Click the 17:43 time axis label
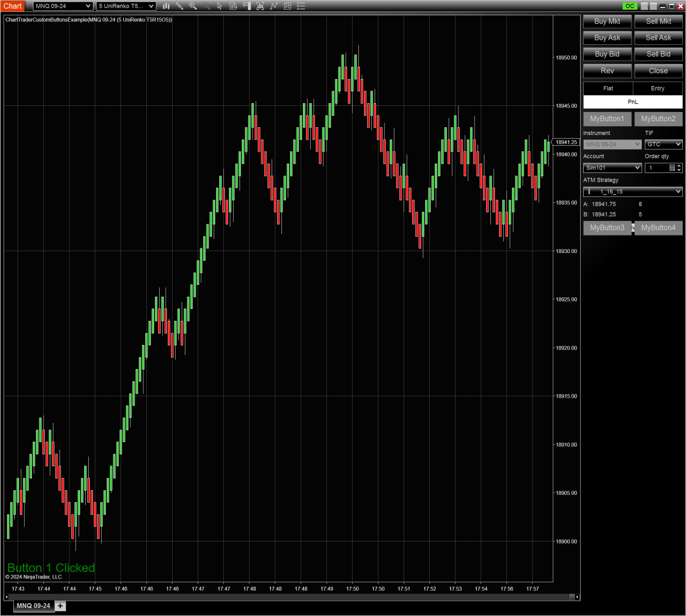Image resolution: width=686 pixels, height=616 pixels. tap(18, 589)
